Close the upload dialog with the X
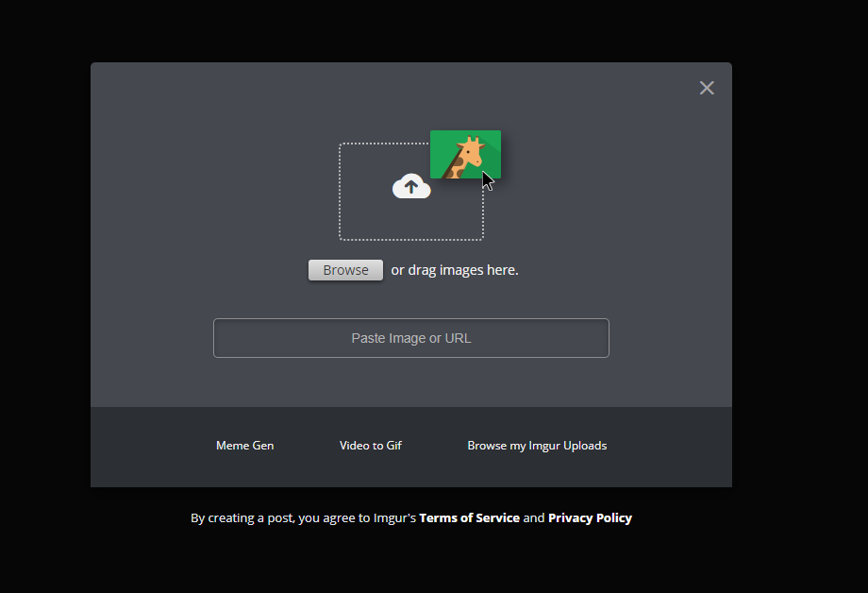The image size is (868, 593). tap(707, 88)
